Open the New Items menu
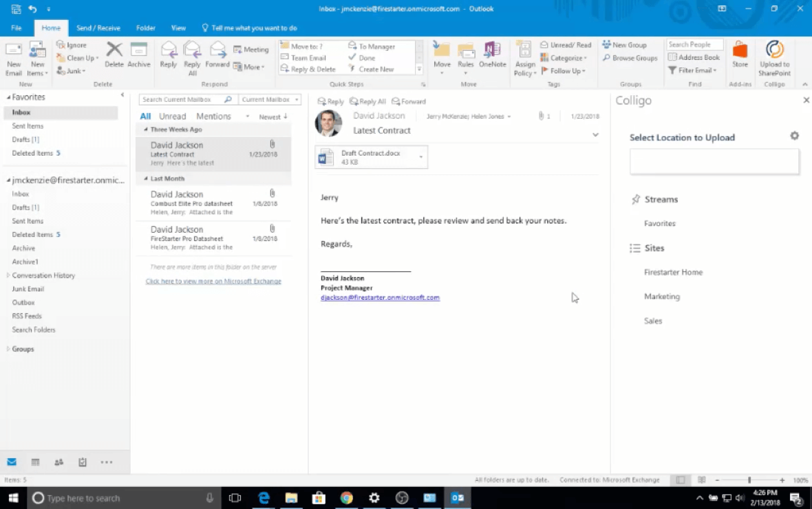 point(37,59)
